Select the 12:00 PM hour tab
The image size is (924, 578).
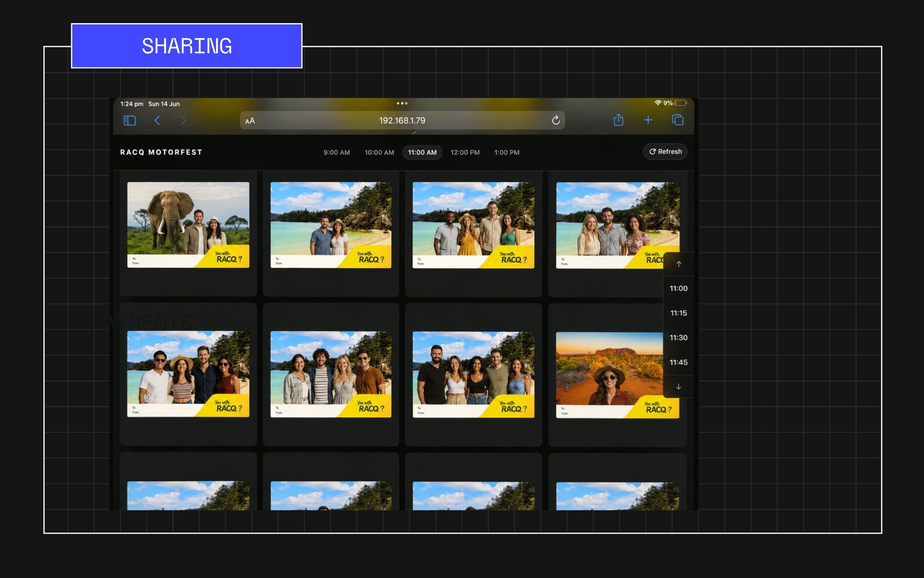[465, 153]
